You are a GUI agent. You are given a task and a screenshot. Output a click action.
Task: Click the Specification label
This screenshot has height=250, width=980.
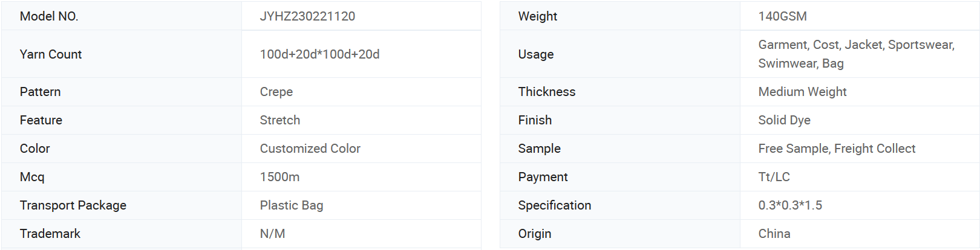(555, 205)
